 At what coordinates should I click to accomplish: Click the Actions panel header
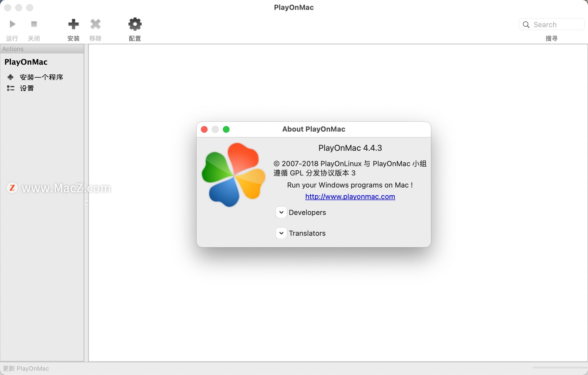42,49
